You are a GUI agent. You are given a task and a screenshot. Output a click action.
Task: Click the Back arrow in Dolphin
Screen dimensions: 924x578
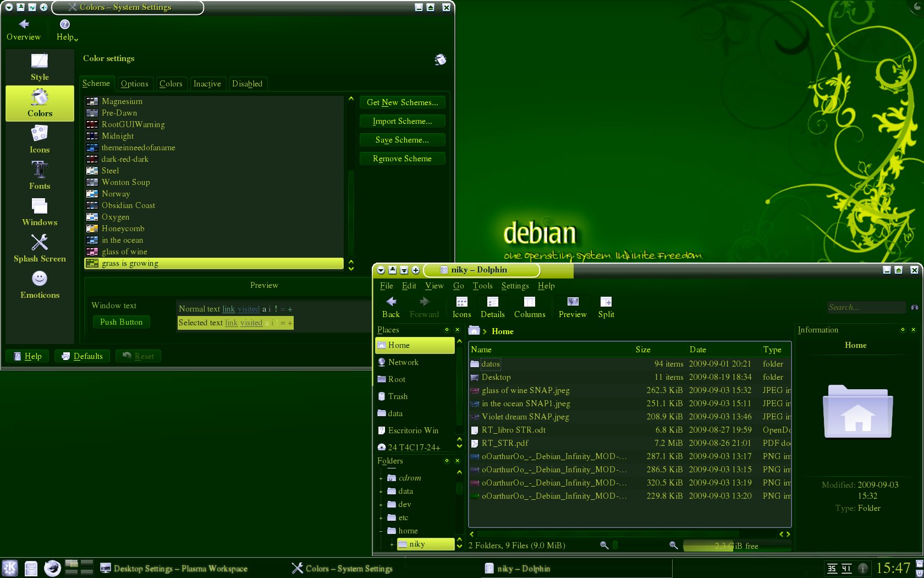(x=391, y=307)
